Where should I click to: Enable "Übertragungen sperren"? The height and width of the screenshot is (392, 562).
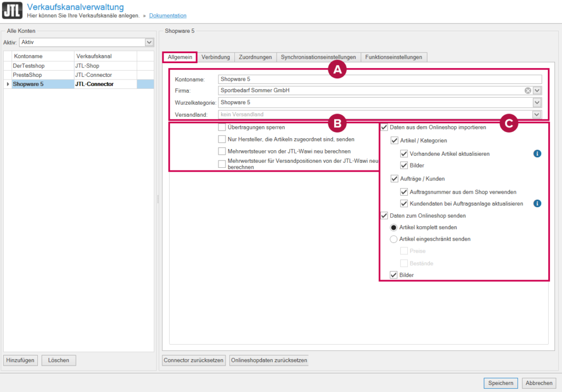coord(222,127)
